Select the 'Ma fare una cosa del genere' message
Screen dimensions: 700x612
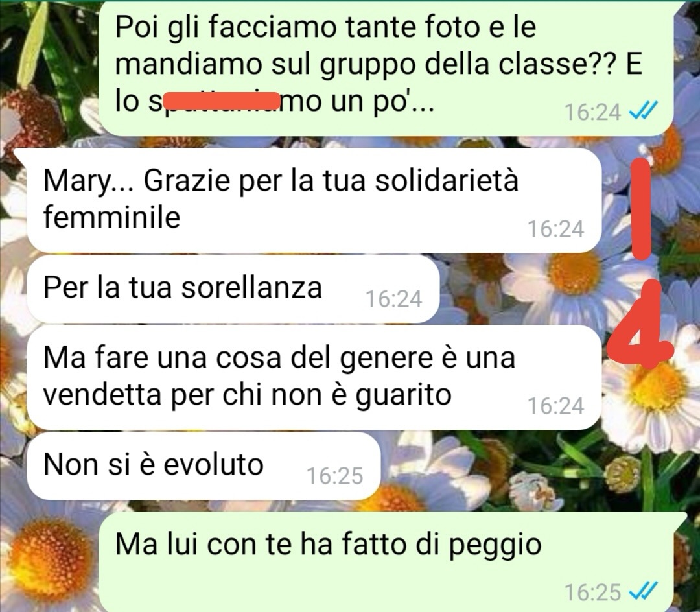(314, 377)
